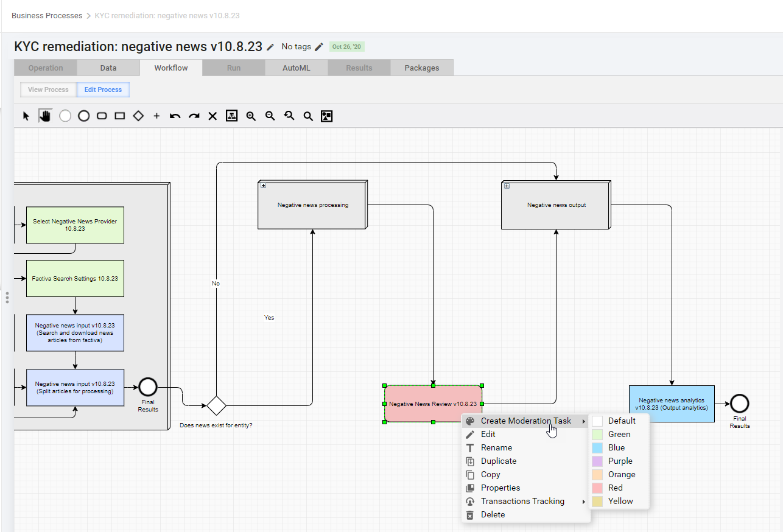Click the left panel resize grip dots

7,298
